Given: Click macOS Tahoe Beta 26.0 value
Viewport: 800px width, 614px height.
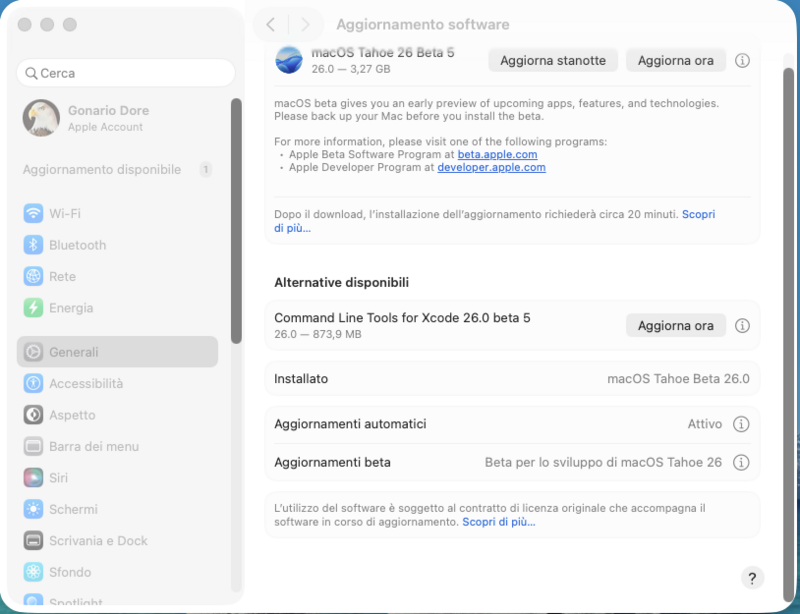Looking at the screenshot, I should pyautogui.click(x=678, y=379).
